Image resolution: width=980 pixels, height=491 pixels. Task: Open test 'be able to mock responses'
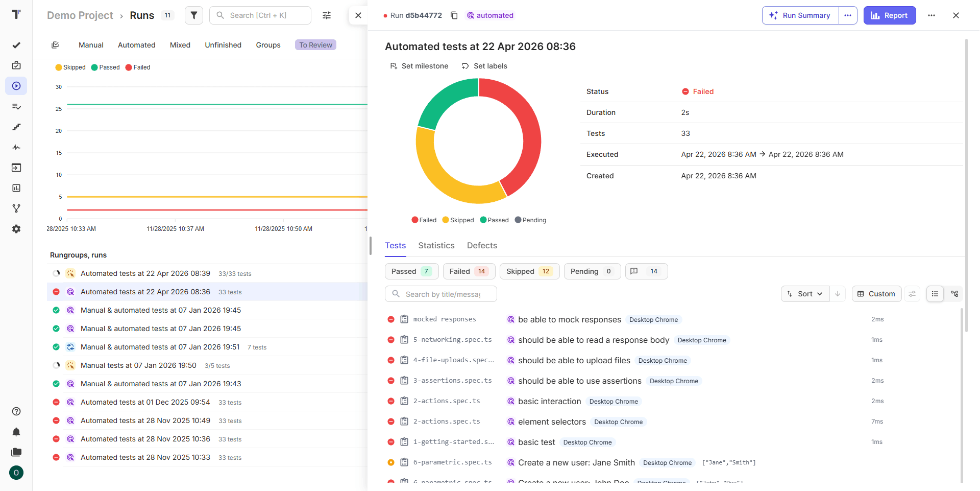(570, 319)
